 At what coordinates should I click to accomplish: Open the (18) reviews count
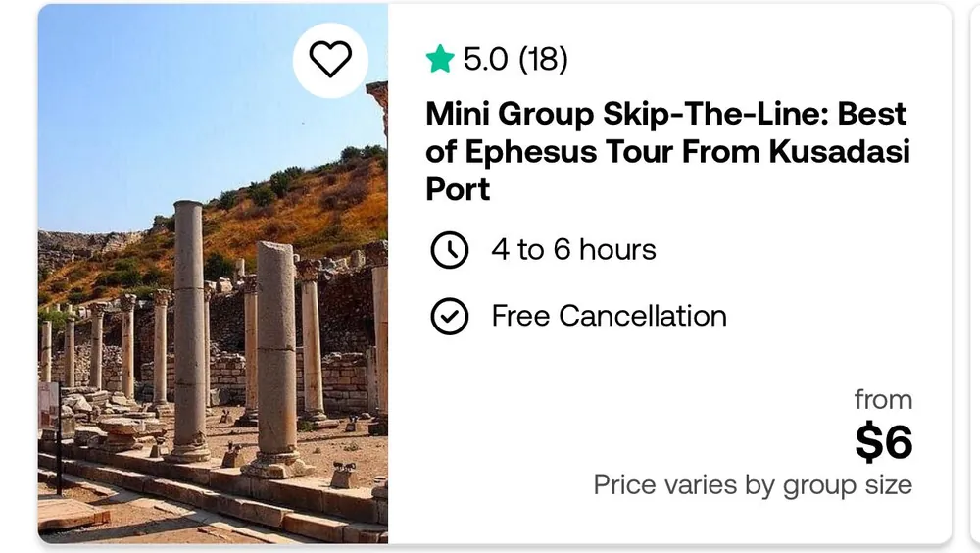point(543,60)
